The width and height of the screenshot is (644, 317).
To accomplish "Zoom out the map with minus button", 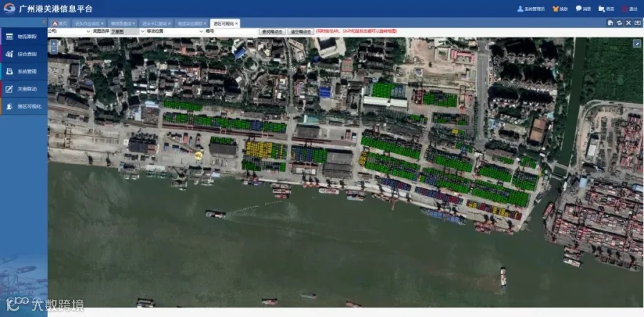I will [54, 49].
